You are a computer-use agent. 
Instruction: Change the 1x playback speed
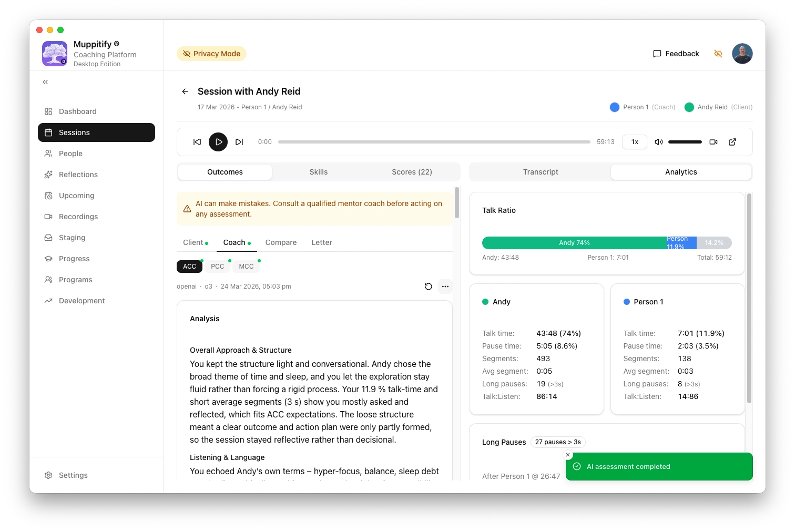coord(635,142)
